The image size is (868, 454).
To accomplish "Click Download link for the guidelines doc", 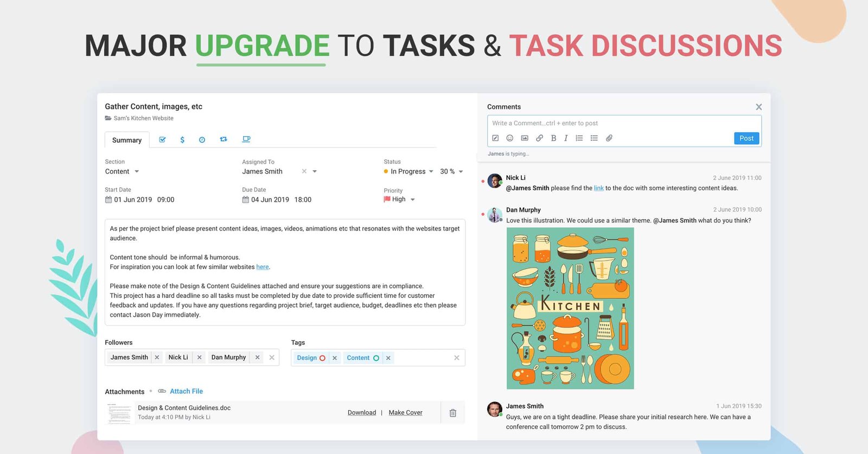I will tap(362, 413).
